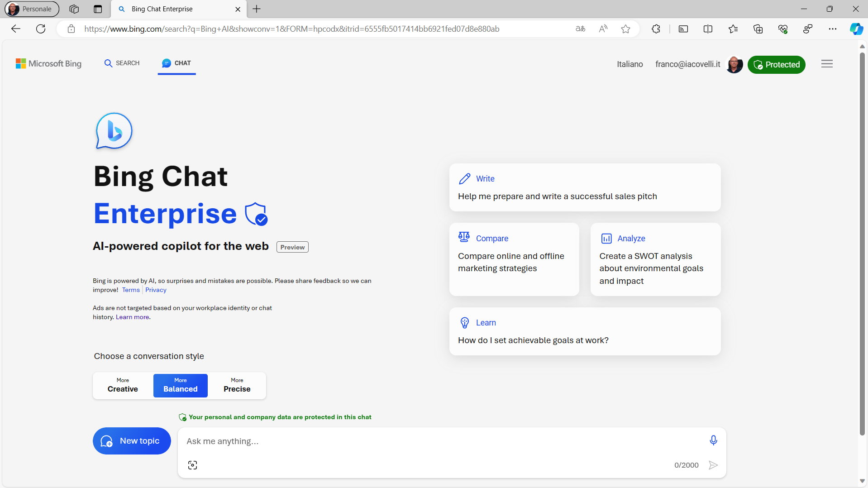
Task: Close the Bing Chat Enterprise tab
Action: (238, 9)
